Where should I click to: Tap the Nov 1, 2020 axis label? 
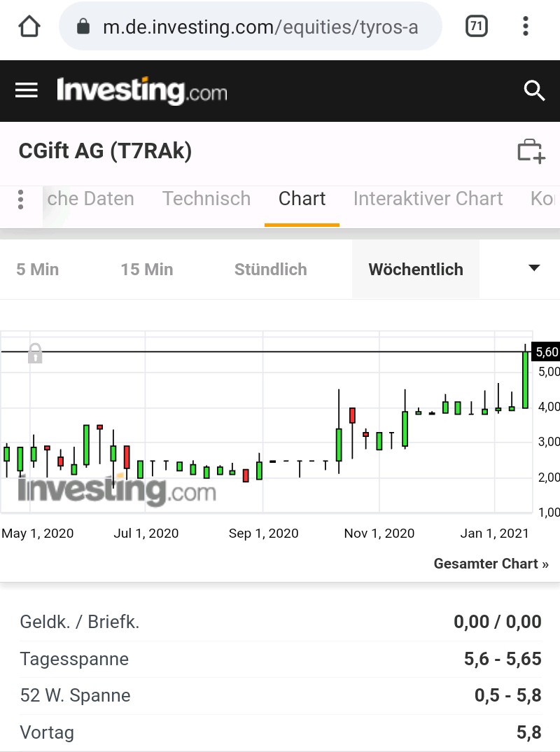[379, 534]
